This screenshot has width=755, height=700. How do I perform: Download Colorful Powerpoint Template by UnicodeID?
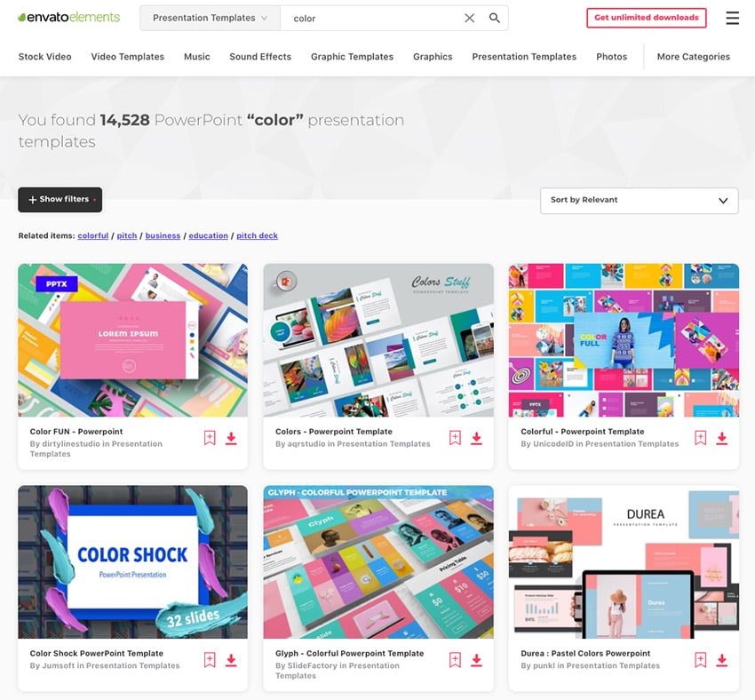tap(722, 438)
